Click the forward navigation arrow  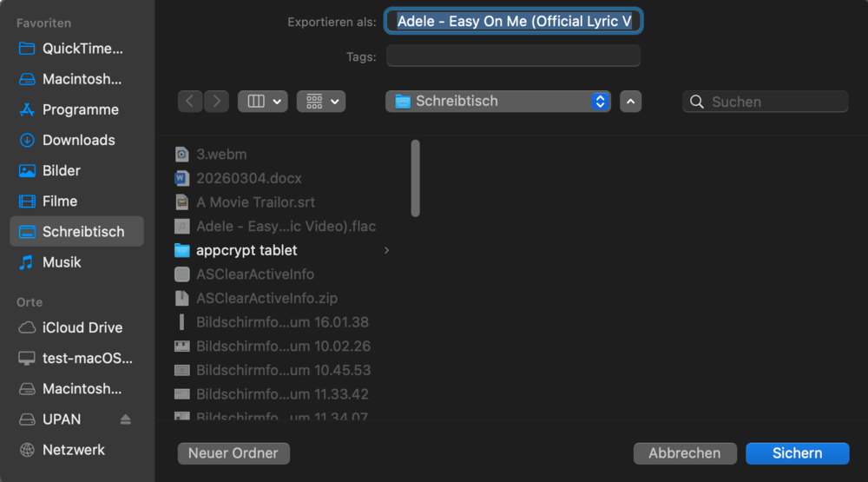(x=217, y=102)
